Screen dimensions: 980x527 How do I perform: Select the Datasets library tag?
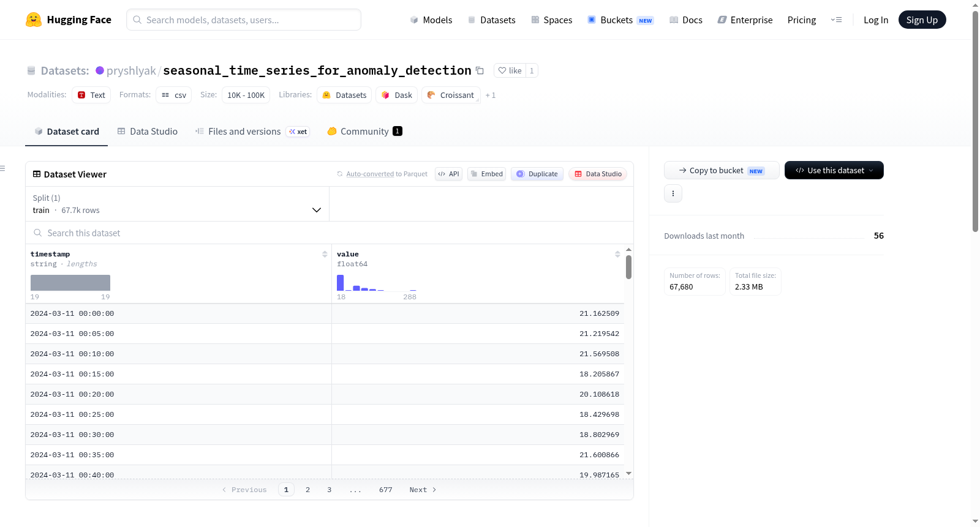point(344,95)
